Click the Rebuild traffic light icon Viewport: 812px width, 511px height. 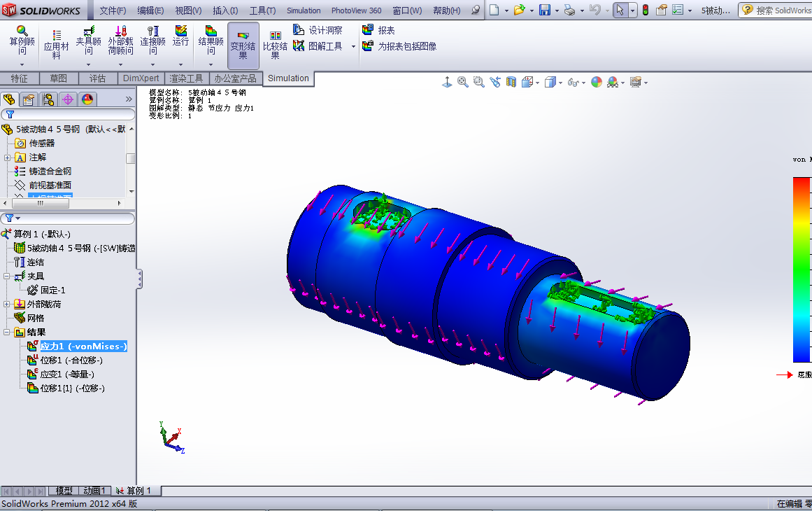click(x=646, y=10)
